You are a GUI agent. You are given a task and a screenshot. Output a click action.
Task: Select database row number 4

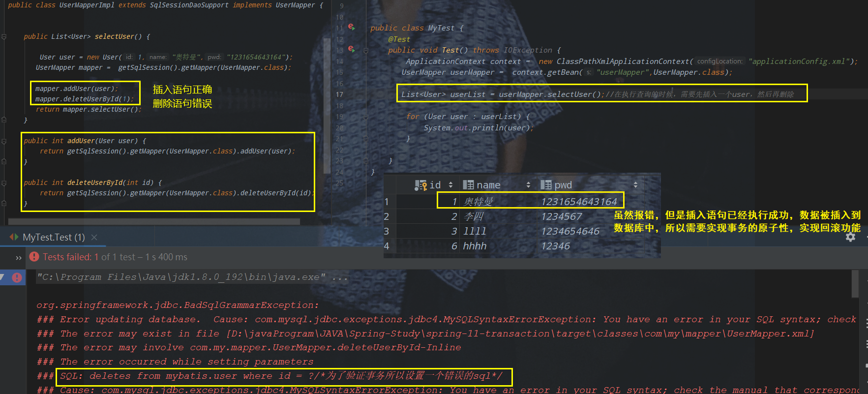[387, 246]
